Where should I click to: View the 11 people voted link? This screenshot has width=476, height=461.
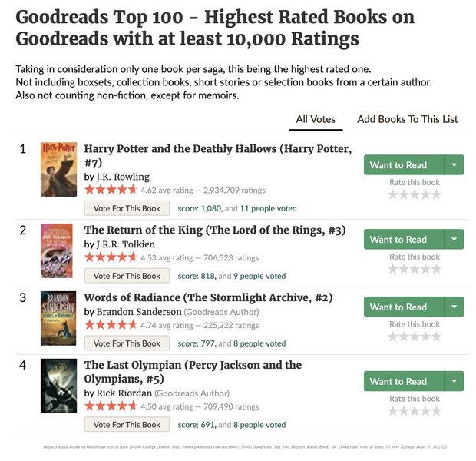pos(268,208)
